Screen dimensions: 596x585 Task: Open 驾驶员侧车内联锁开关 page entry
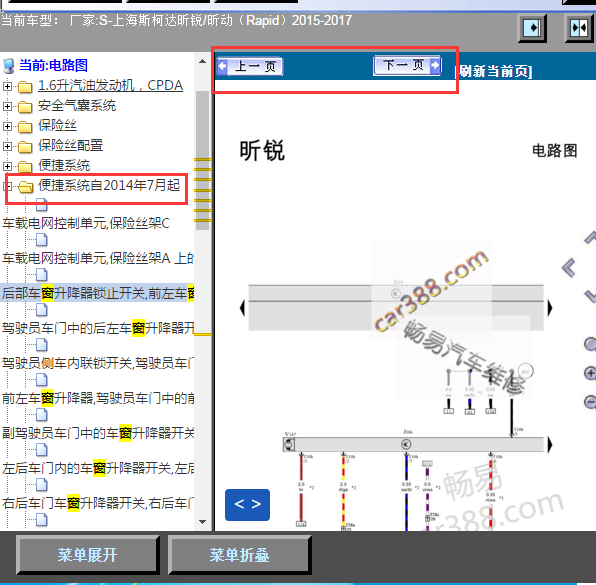pos(98,363)
